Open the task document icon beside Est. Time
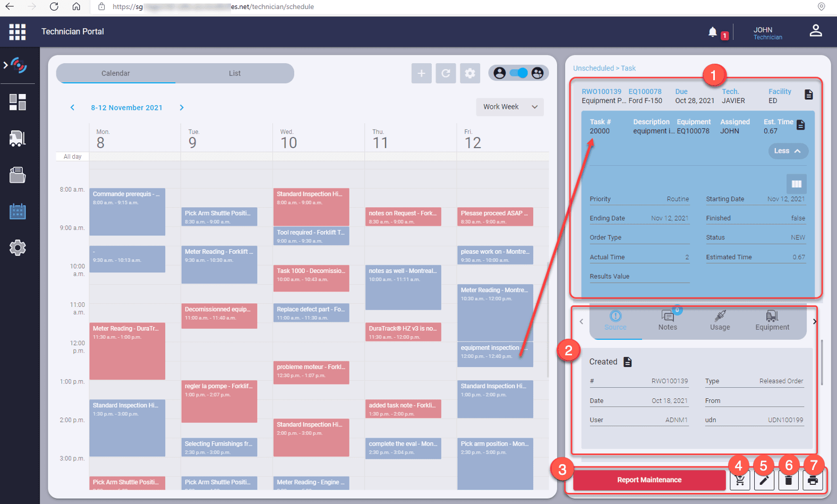The width and height of the screenshot is (837, 504). [801, 125]
